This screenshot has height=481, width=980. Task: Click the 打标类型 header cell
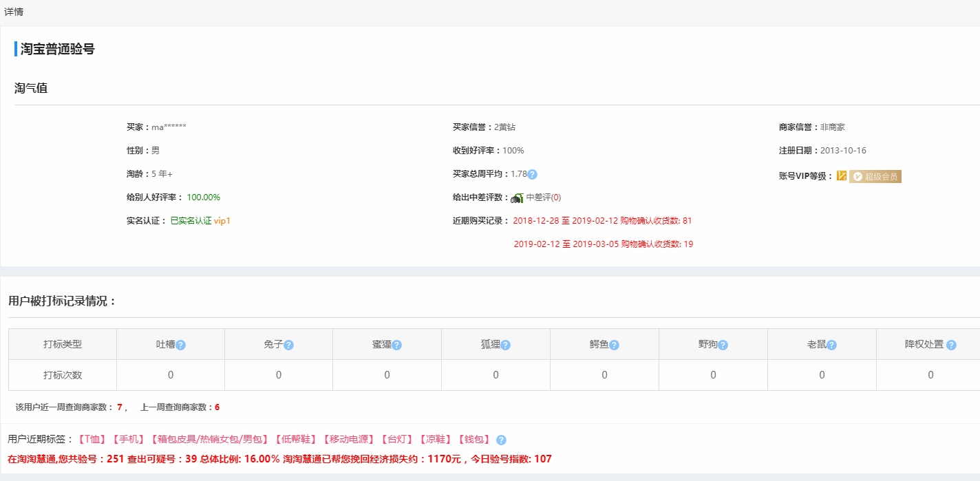pos(63,344)
